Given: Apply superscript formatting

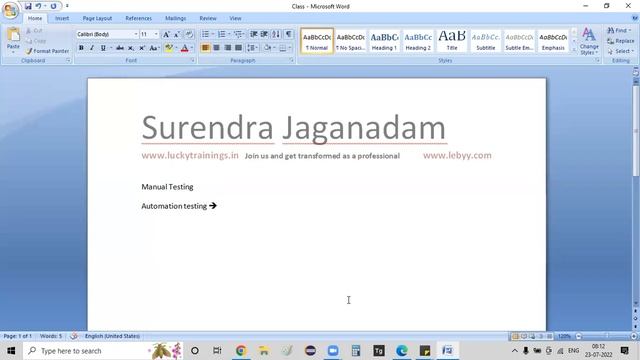Looking at the screenshot, I should pyautogui.click(x=142, y=48).
